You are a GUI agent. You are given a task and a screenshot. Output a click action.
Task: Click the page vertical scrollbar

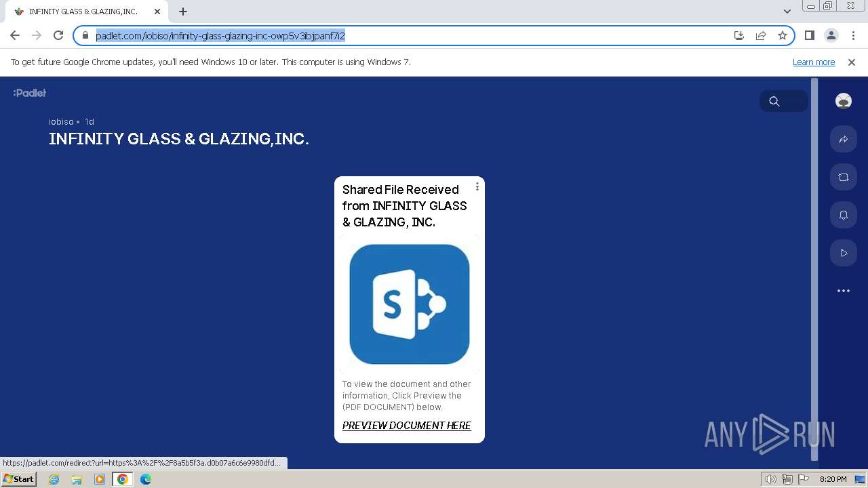[x=814, y=268]
